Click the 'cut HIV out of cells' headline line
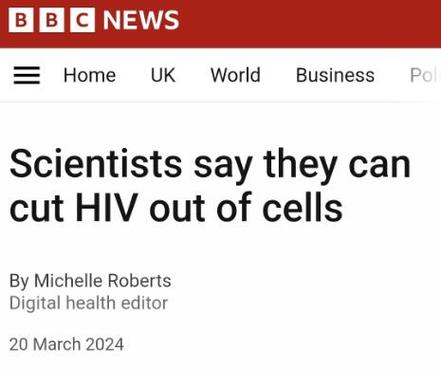 click(x=176, y=209)
